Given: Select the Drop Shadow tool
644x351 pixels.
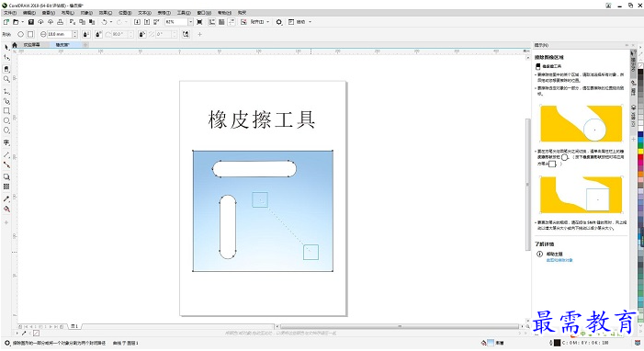Looking at the screenshot, I should click(x=6, y=176).
